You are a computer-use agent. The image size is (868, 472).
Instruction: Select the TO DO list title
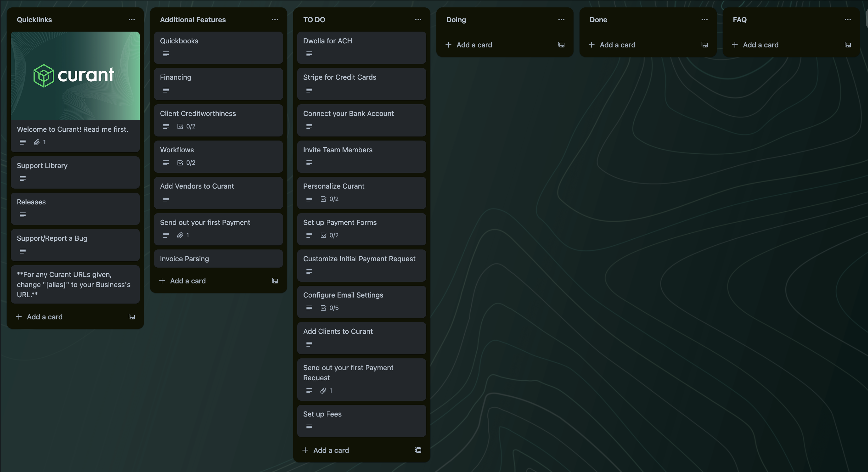tap(314, 19)
